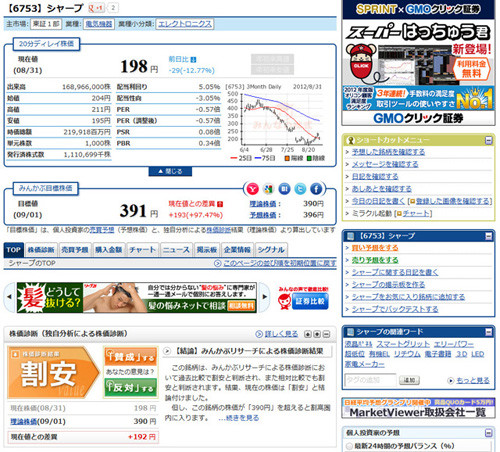Screen dimensions: 500x452
Task: Click the 予想株価 link in target price box
Action: (263, 215)
